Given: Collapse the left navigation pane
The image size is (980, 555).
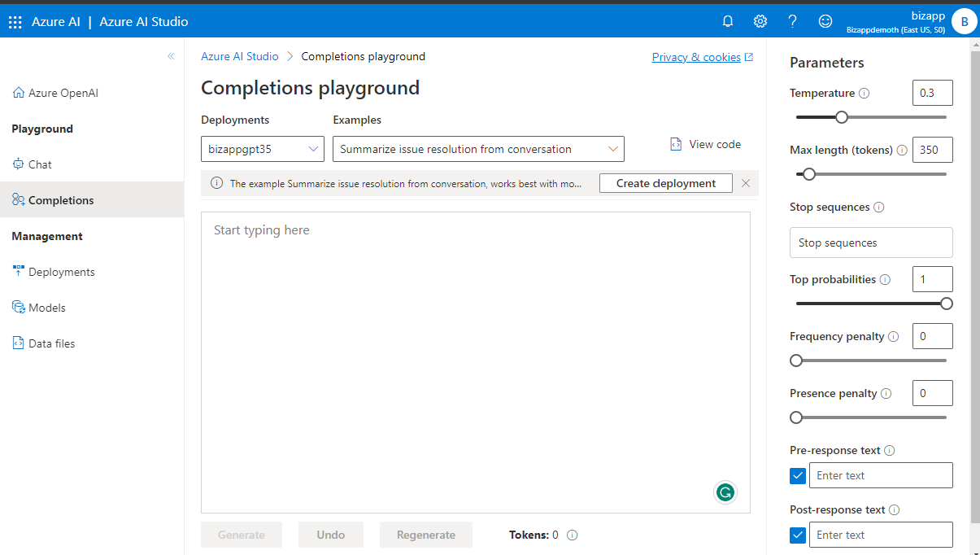Looking at the screenshot, I should click(x=171, y=56).
